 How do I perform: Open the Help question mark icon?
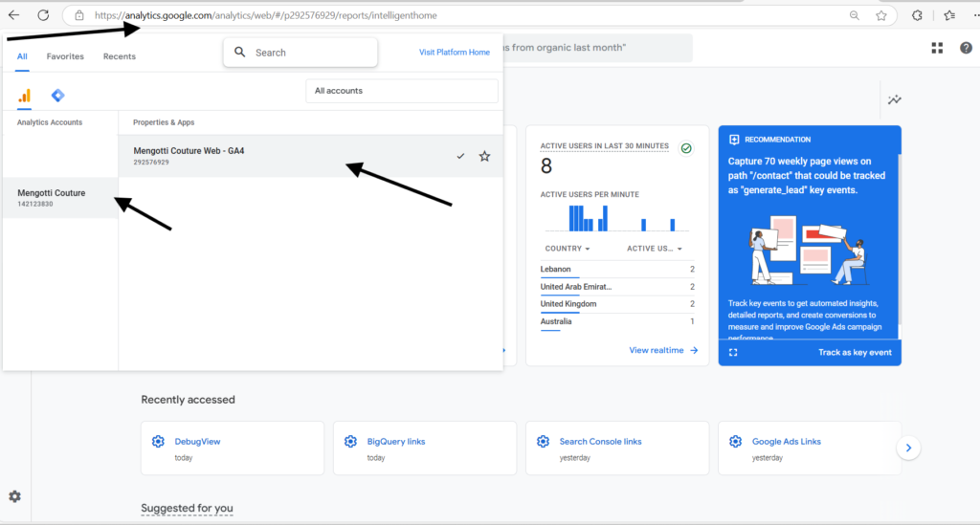[966, 48]
